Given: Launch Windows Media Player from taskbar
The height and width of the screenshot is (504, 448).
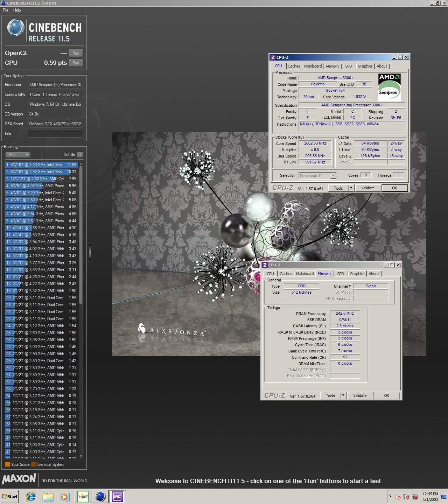Looking at the screenshot, I should pos(65,496).
